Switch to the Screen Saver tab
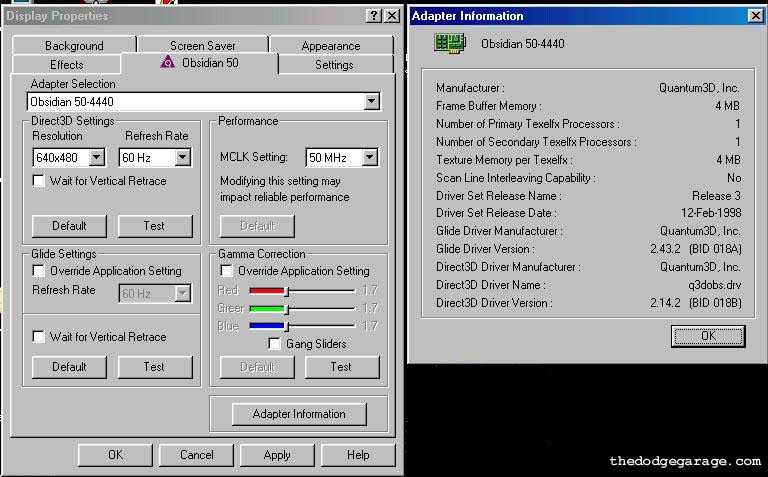 click(x=203, y=46)
